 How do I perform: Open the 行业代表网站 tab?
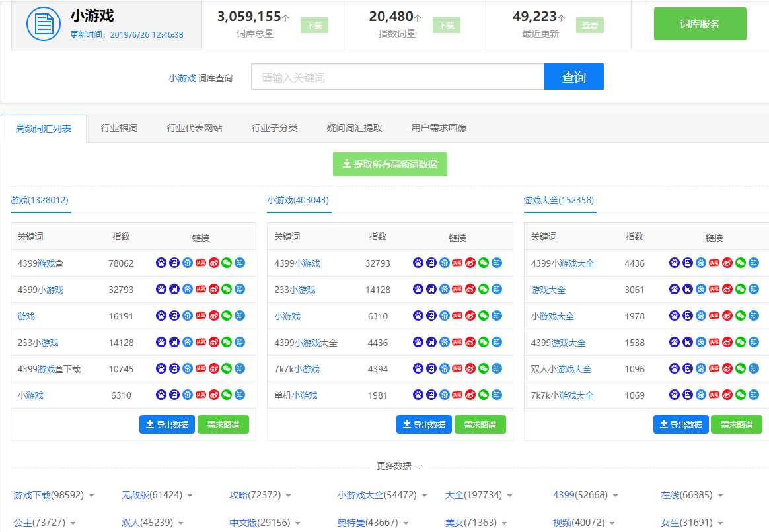click(195, 128)
